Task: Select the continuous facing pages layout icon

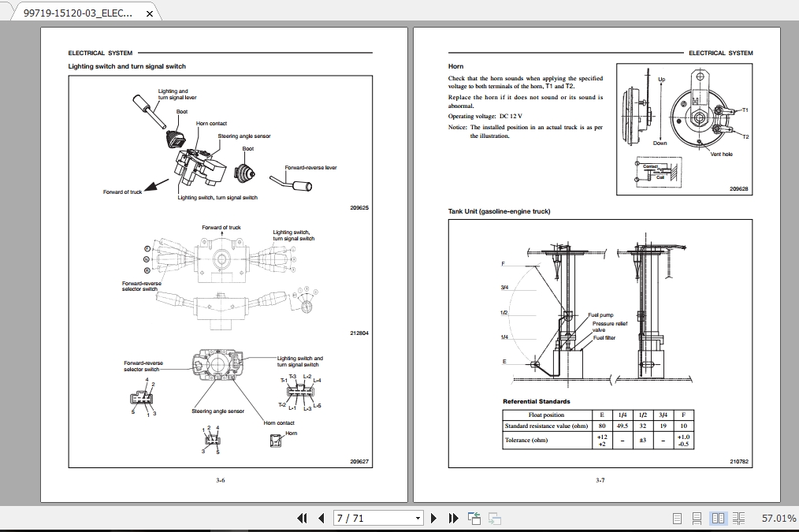Action: 738,519
